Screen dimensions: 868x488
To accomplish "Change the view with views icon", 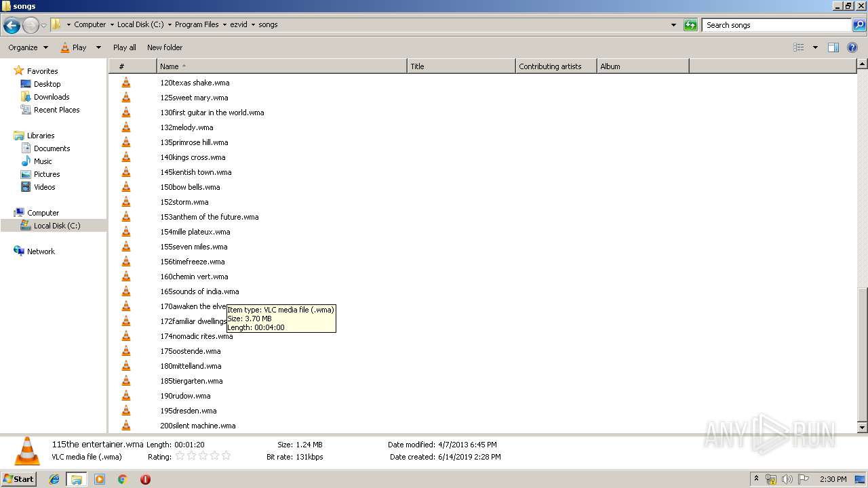I will 799,47.
